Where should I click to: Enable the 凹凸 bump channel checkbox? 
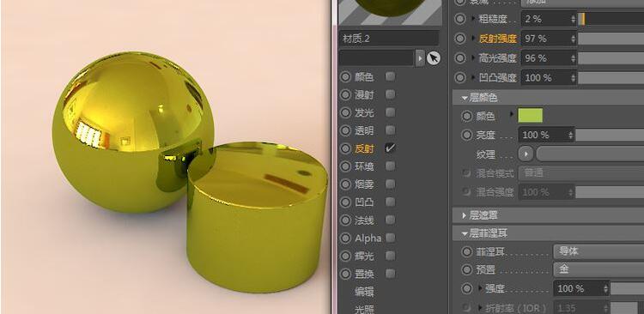[390, 202]
